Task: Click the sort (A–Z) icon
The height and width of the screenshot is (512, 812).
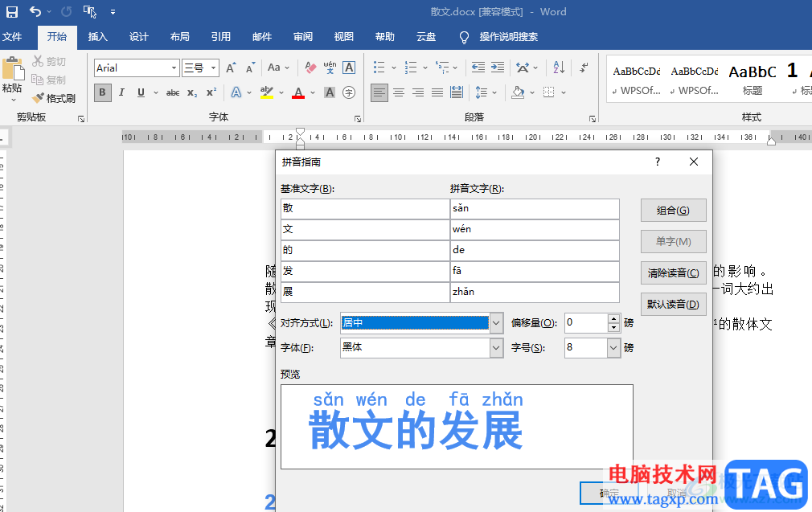Action: pos(559,68)
